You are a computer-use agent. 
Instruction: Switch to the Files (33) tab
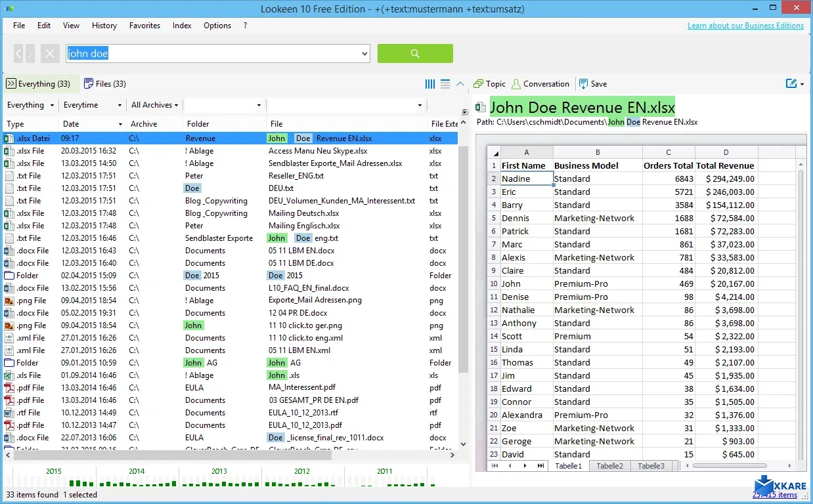105,84
